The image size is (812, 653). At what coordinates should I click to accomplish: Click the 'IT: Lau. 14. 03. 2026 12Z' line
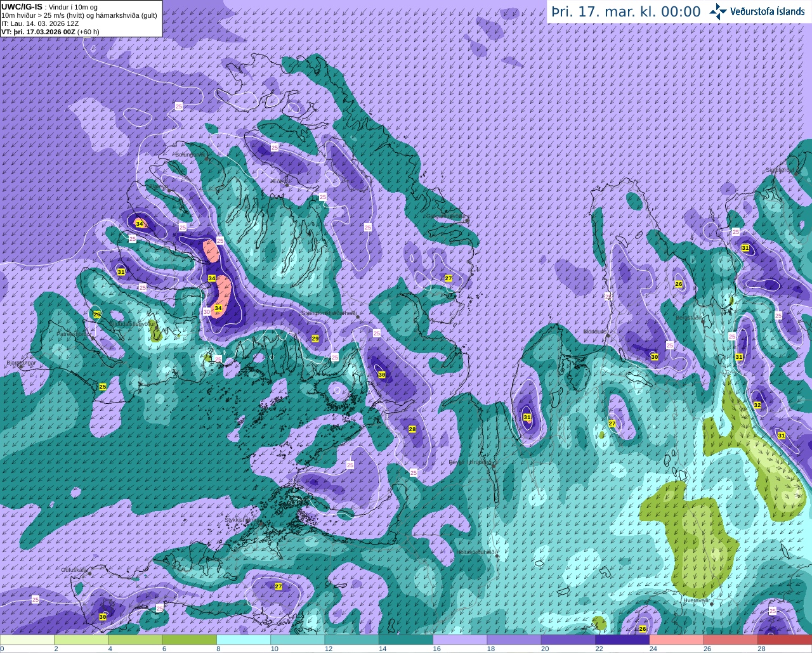tap(40, 23)
